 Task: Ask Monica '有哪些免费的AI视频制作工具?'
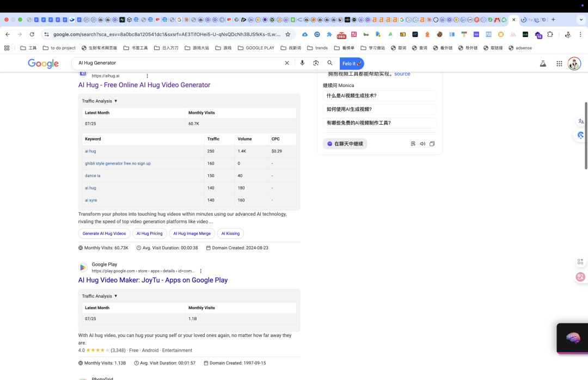point(379,122)
